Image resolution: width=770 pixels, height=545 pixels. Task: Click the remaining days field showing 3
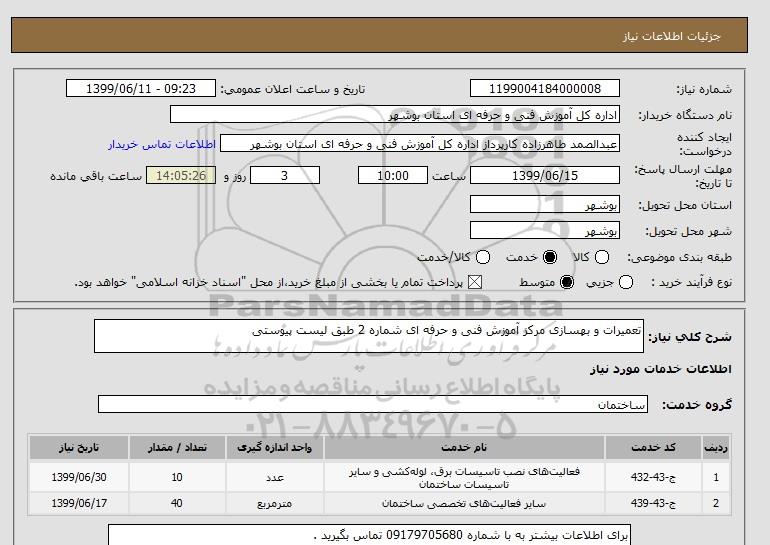click(285, 175)
